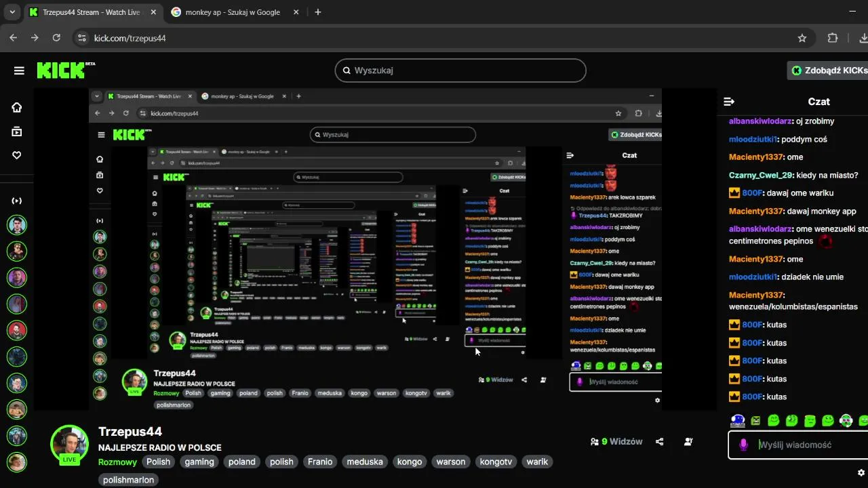This screenshot has height=488, width=868.
Task: Click the follow user icon beside share
Action: [688, 442]
